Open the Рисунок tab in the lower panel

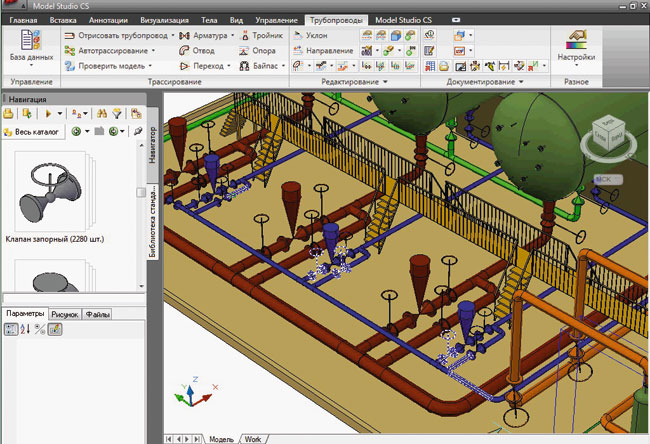[x=65, y=314]
